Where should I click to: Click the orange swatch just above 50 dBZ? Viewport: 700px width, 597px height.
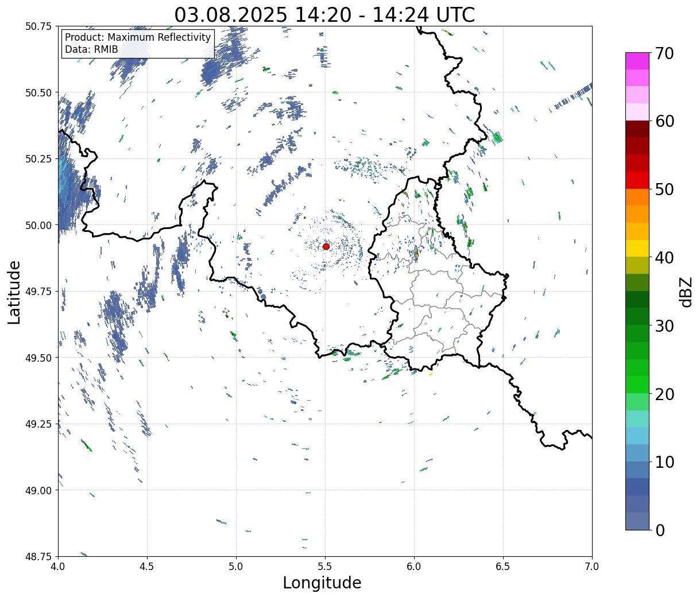pyautogui.click(x=637, y=197)
